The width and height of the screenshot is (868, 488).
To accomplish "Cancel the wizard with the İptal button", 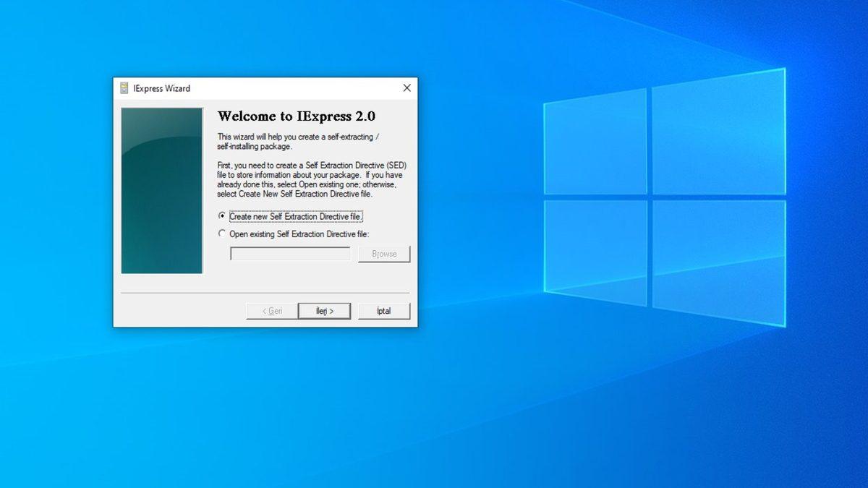I will point(384,310).
